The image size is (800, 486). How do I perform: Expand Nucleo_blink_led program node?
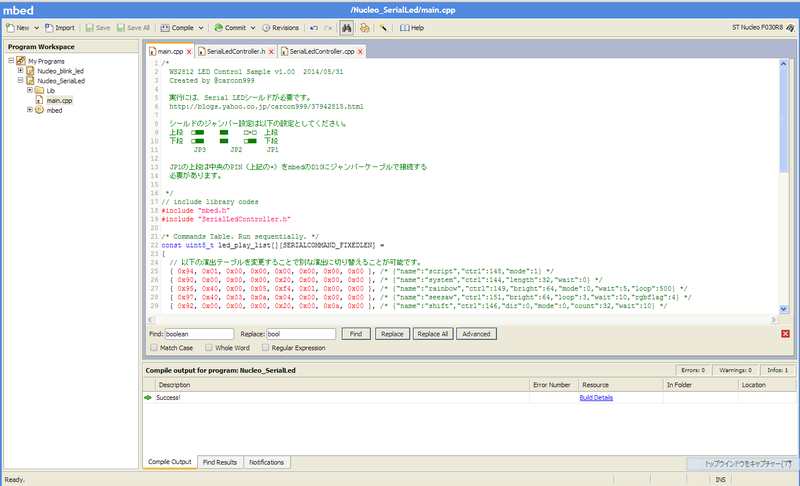pyautogui.click(x=20, y=70)
